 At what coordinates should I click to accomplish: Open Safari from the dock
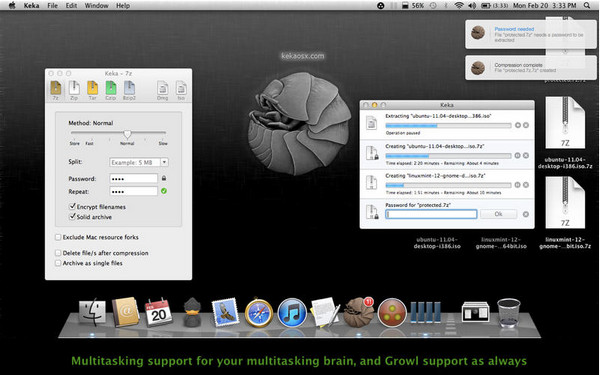(x=259, y=313)
